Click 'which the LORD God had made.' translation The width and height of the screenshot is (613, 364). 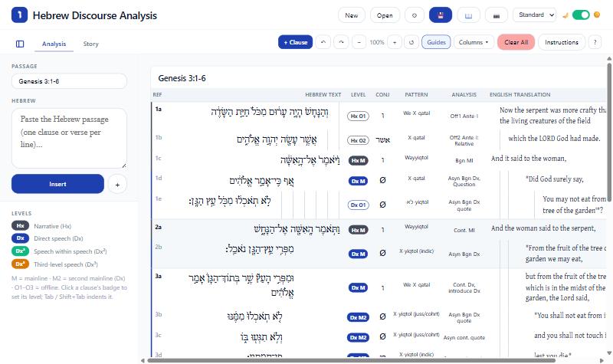[x=554, y=138]
